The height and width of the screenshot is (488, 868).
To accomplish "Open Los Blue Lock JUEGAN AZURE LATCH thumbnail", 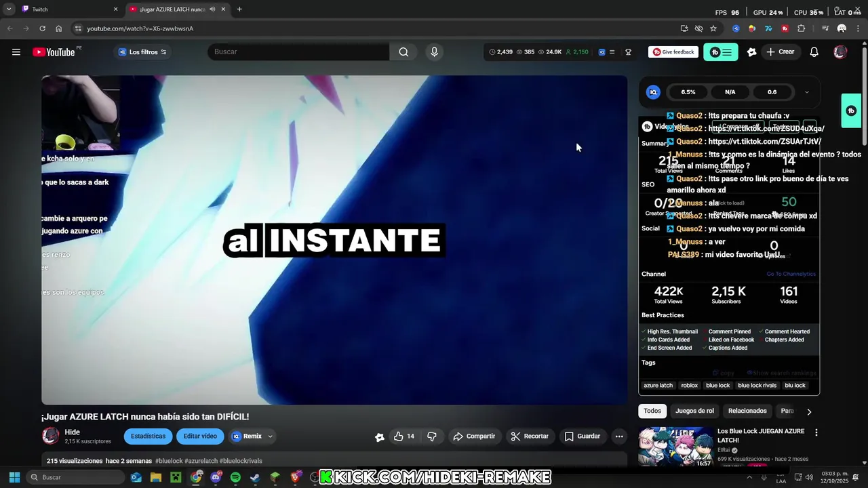I will coord(675,447).
